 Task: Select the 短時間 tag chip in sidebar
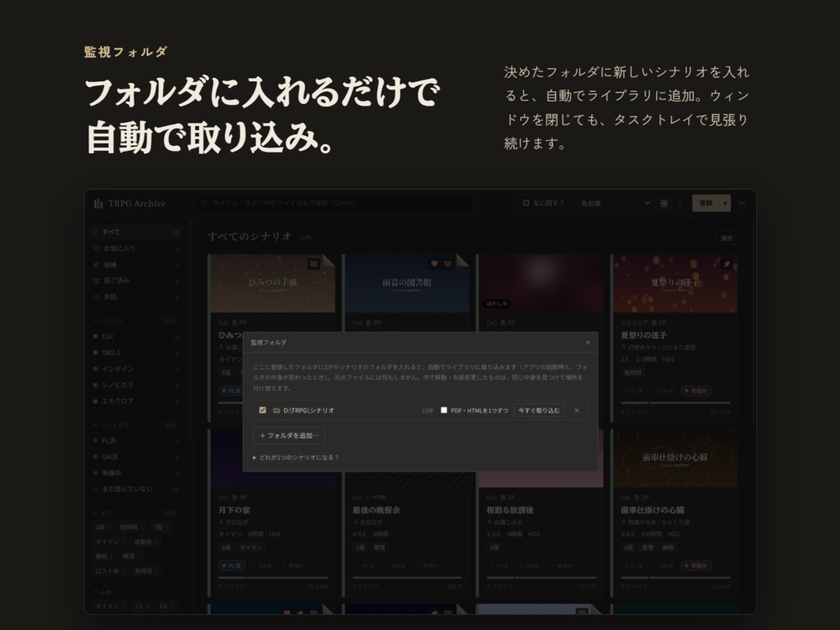pyautogui.click(x=131, y=527)
